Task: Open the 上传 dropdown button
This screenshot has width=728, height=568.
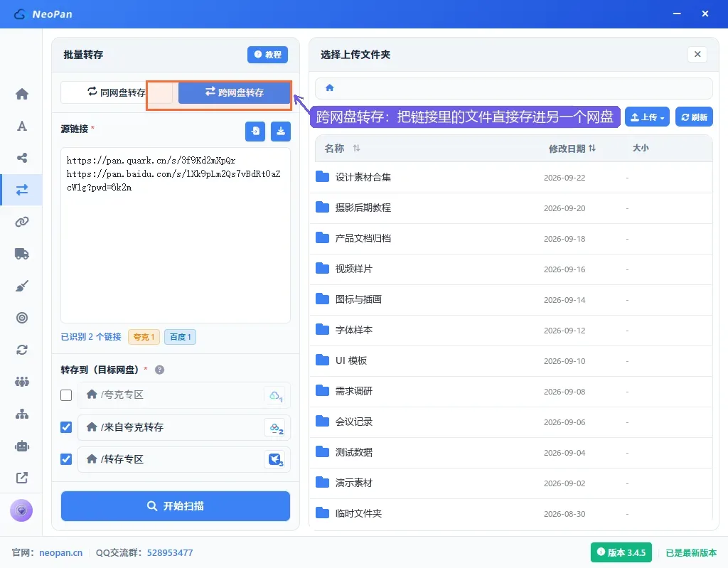Action: [647, 117]
